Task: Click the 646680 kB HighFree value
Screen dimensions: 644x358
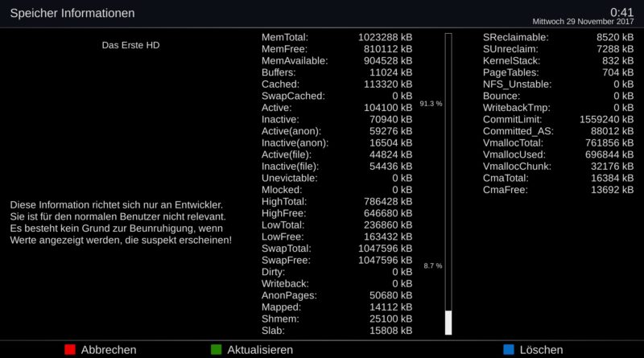Action: (388, 213)
